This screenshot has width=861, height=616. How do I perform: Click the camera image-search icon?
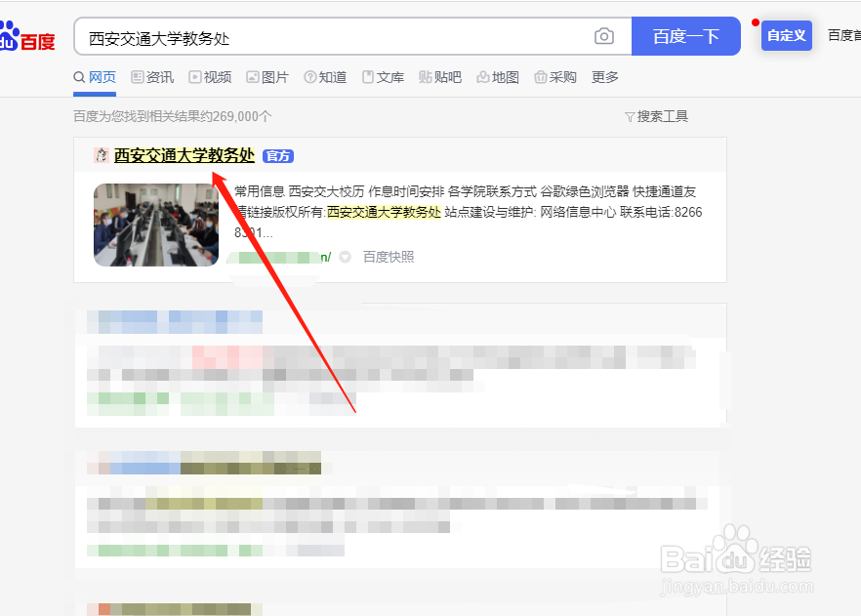click(x=604, y=36)
